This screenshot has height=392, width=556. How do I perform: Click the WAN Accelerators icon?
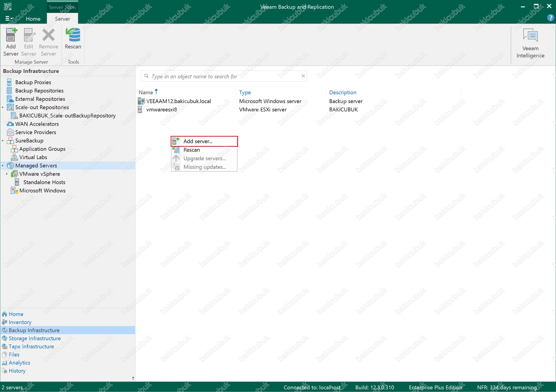(x=10, y=124)
